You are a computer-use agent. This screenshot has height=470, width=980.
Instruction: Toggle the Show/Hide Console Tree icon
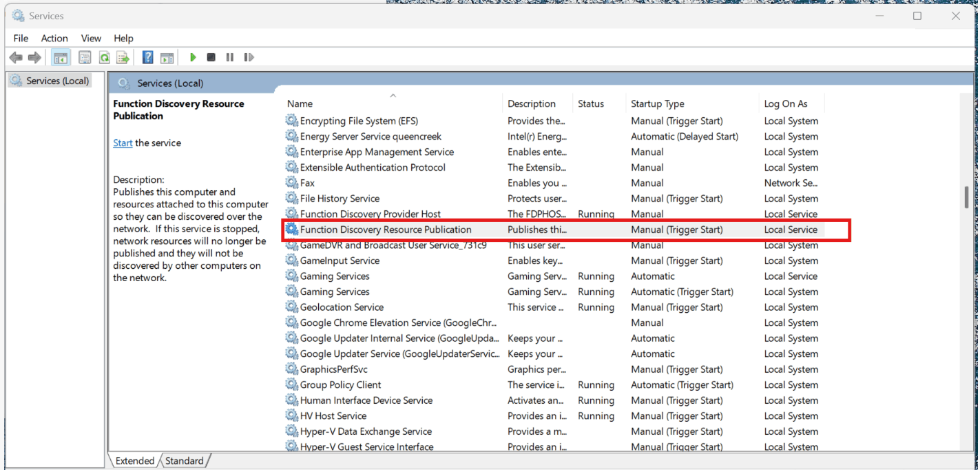pyautogui.click(x=61, y=57)
